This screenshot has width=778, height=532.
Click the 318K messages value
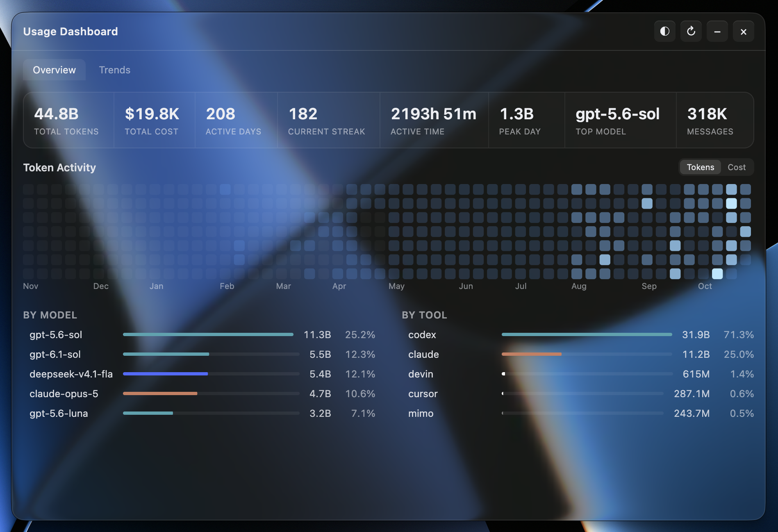click(707, 114)
